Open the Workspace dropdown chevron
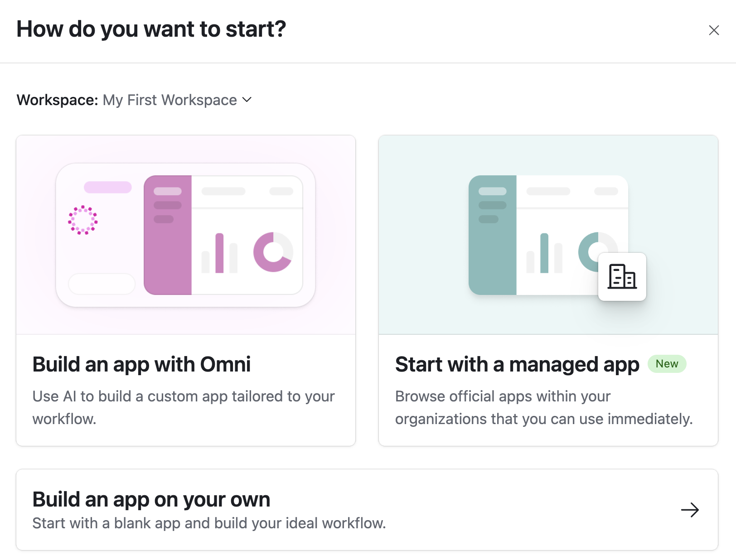Screen dimensions: 736x560 pos(247,100)
